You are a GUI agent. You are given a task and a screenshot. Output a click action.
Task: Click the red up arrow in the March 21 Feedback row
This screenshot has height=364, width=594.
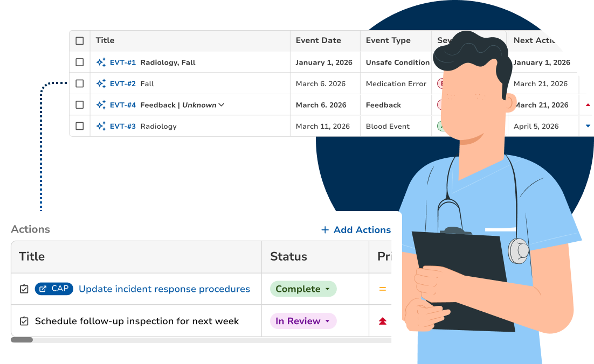[x=588, y=105]
